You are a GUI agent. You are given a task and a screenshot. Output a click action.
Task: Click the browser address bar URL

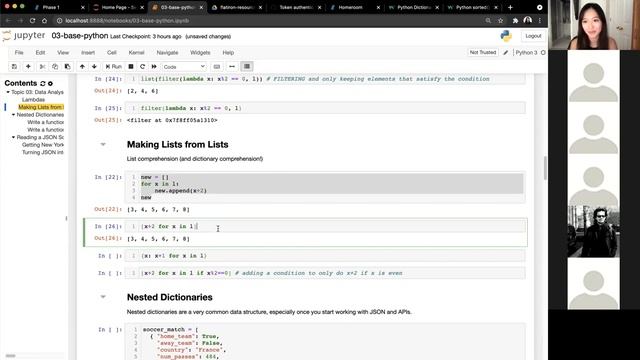coord(127,20)
